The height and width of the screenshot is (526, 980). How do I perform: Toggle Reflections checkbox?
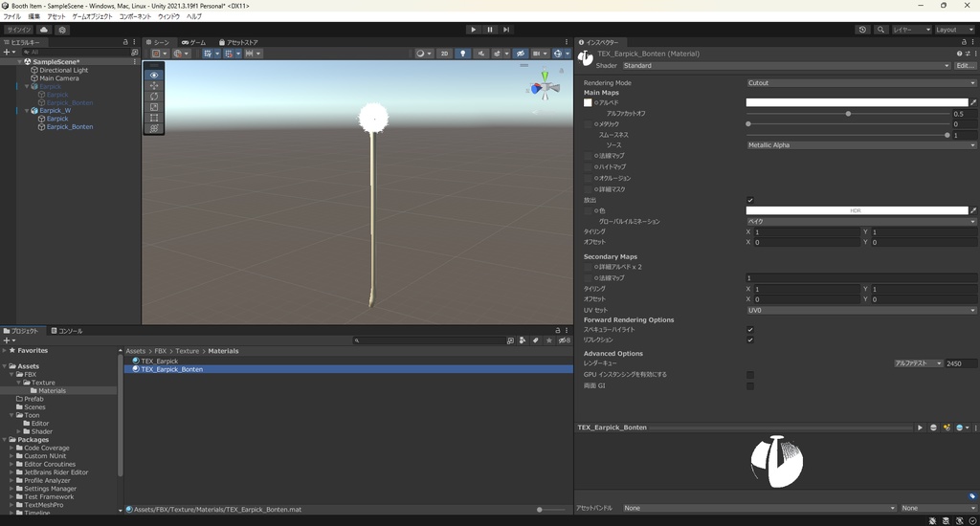[x=750, y=340]
